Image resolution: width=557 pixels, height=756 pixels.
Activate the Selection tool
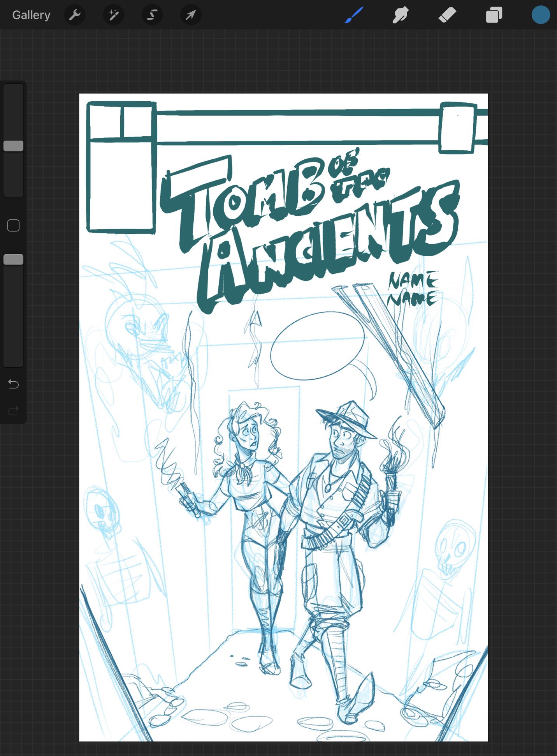click(x=152, y=15)
